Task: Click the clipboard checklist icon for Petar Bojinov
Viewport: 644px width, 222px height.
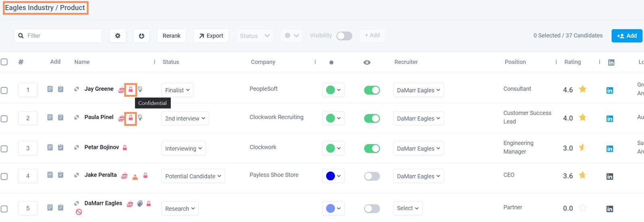Action: click(x=60, y=147)
